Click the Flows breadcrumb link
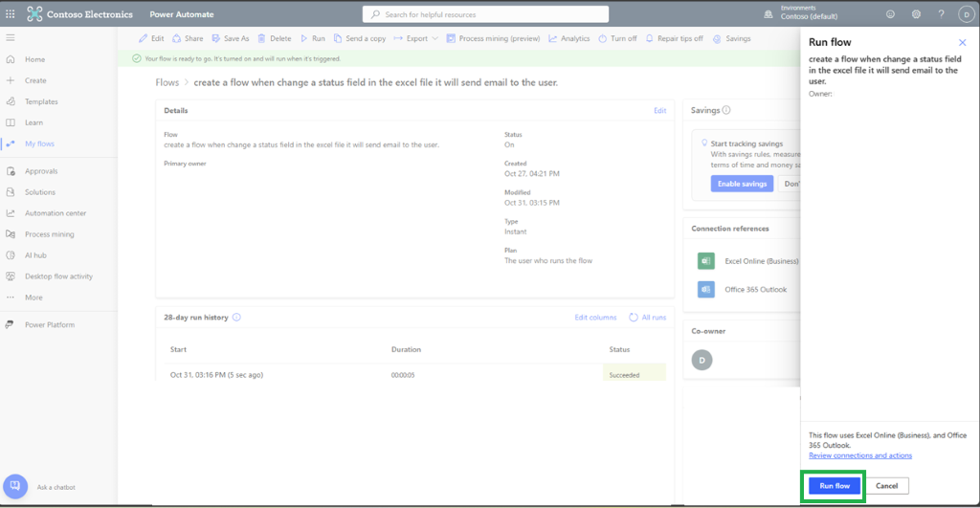980x508 pixels. 167,82
